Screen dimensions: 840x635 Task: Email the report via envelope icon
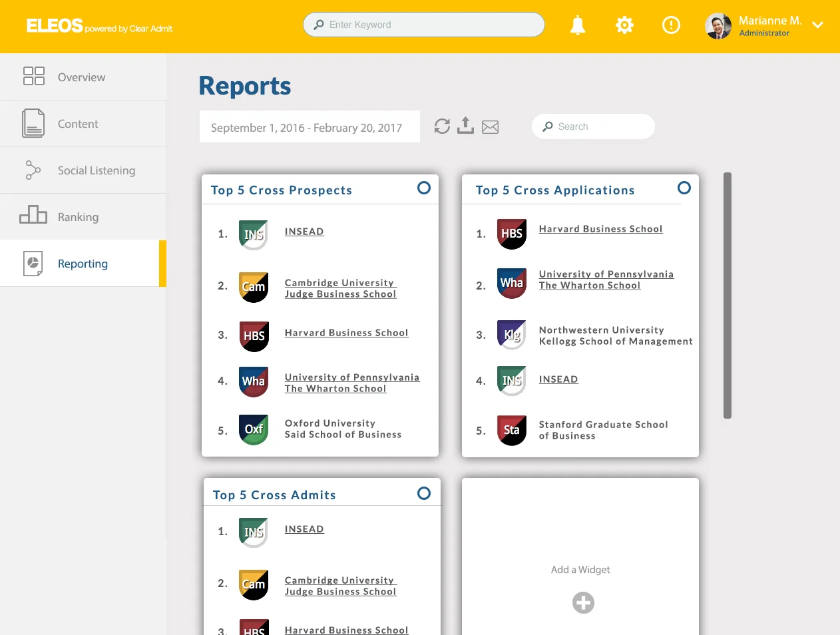pyautogui.click(x=491, y=126)
